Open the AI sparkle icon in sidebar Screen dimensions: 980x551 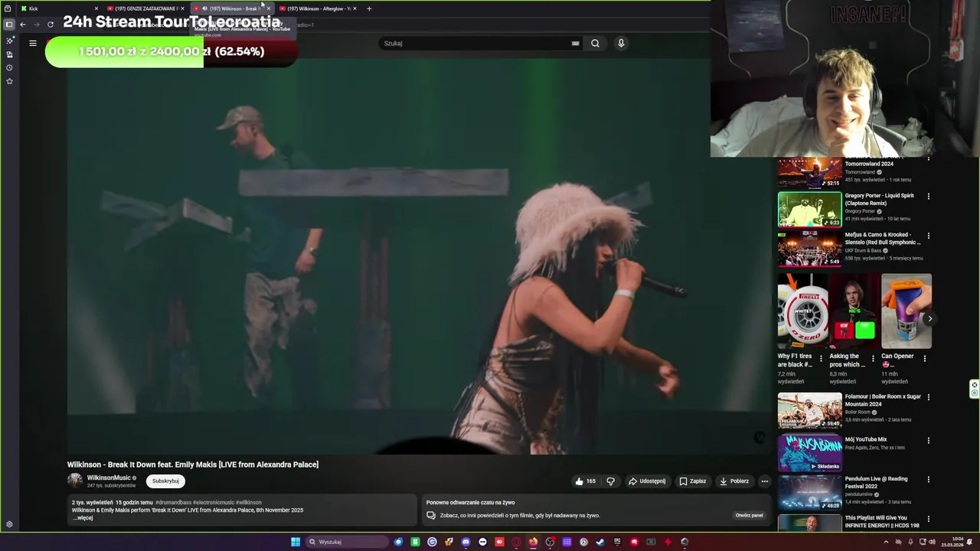point(9,41)
